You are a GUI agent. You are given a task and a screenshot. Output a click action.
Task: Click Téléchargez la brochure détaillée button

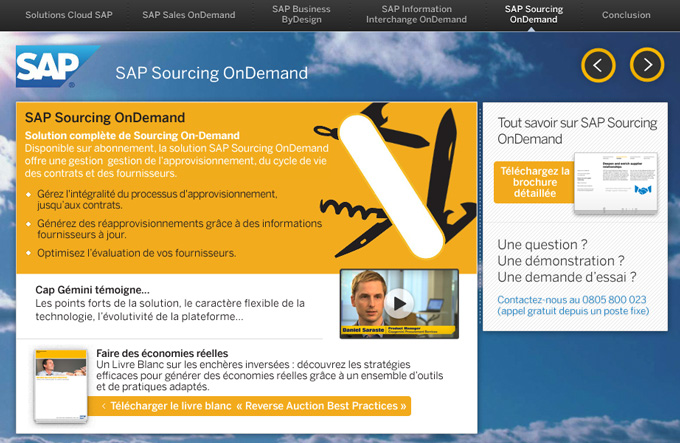[534, 182]
